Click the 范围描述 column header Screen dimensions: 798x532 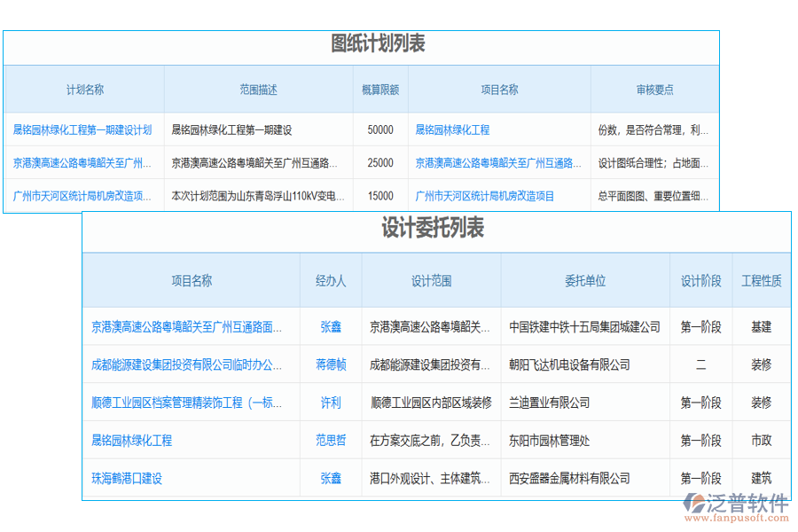[260, 89]
